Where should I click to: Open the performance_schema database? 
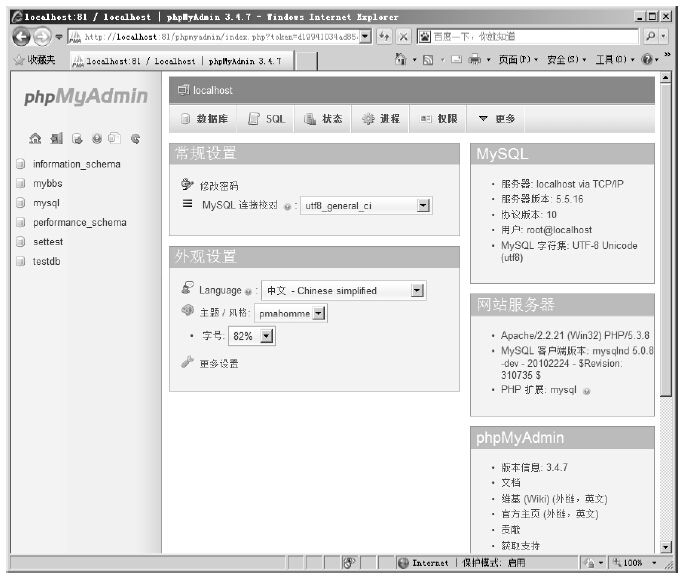click(80, 222)
